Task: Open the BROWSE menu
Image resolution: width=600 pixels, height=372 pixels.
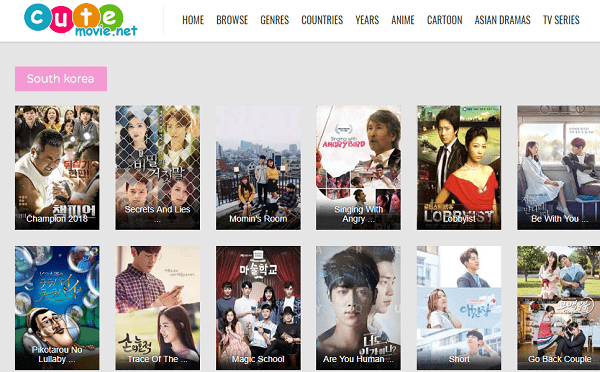Action: point(232,20)
